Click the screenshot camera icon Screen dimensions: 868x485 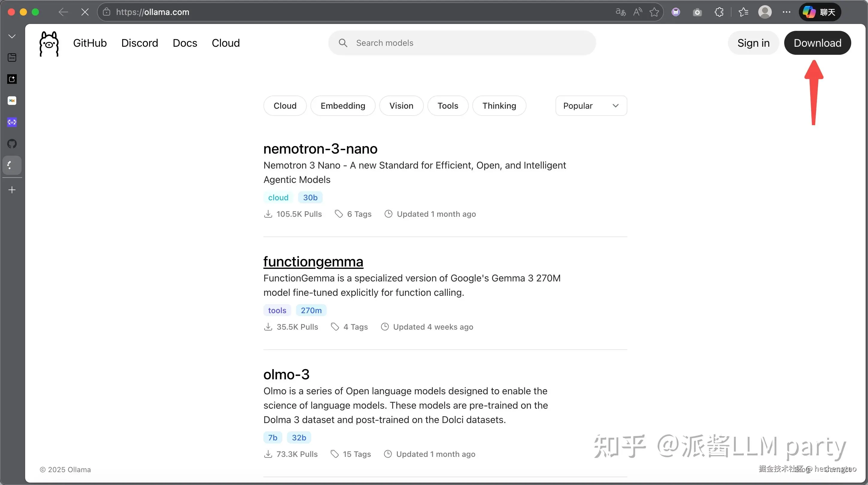coord(697,13)
